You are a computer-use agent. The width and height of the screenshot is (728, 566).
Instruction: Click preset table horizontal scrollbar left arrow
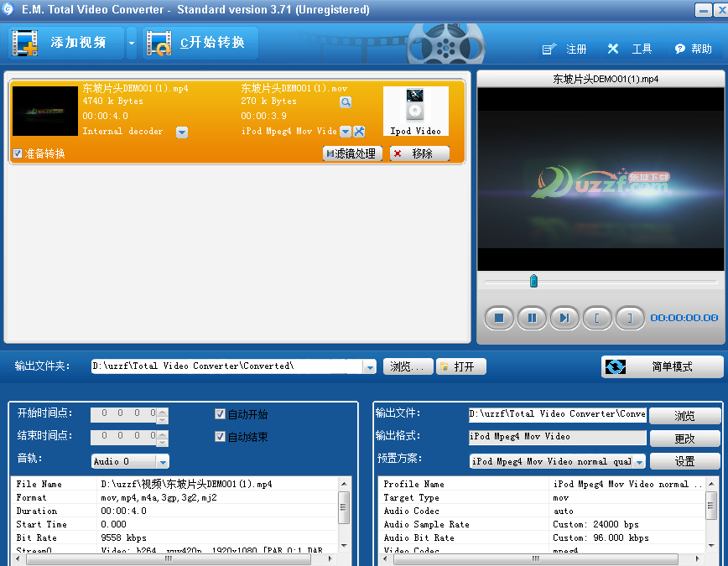point(385,559)
